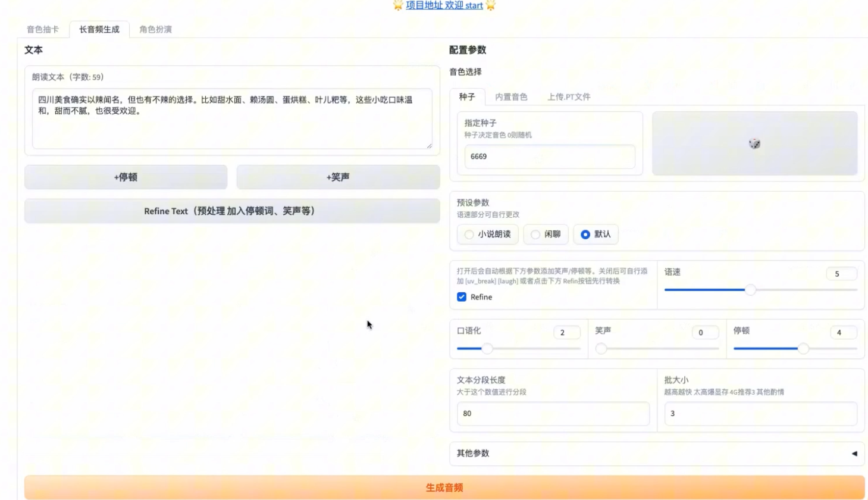The width and height of the screenshot is (868, 500).
Task: Click the dice random seed button
Action: [x=754, y=143]
